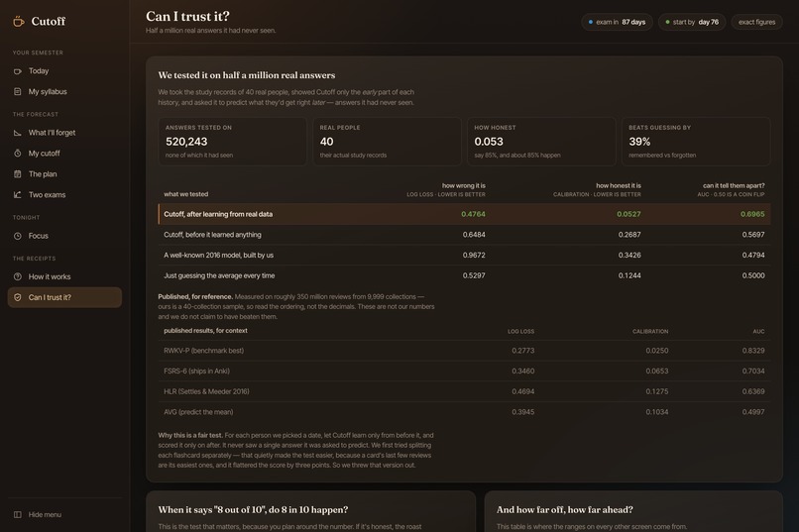The image size is (799, 532).
Task: Select row 'Cutoff, after learning from real data'
Action: click(x=464, y=214)
